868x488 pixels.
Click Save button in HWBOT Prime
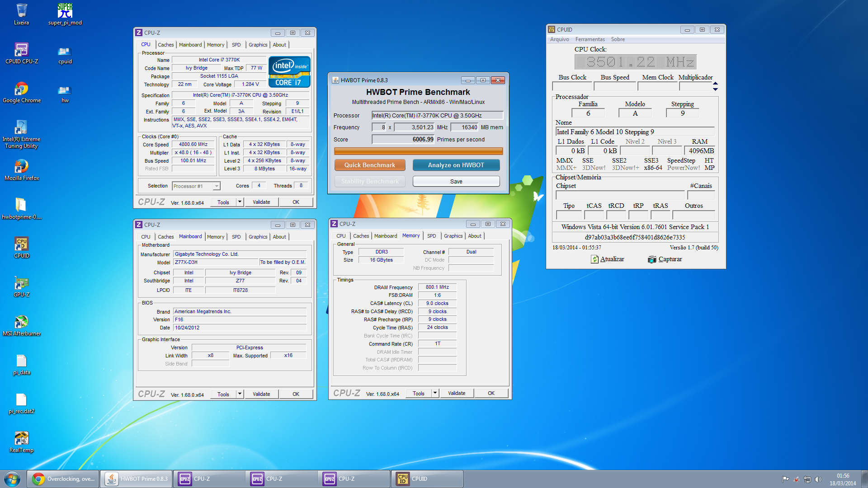point(456,181)
